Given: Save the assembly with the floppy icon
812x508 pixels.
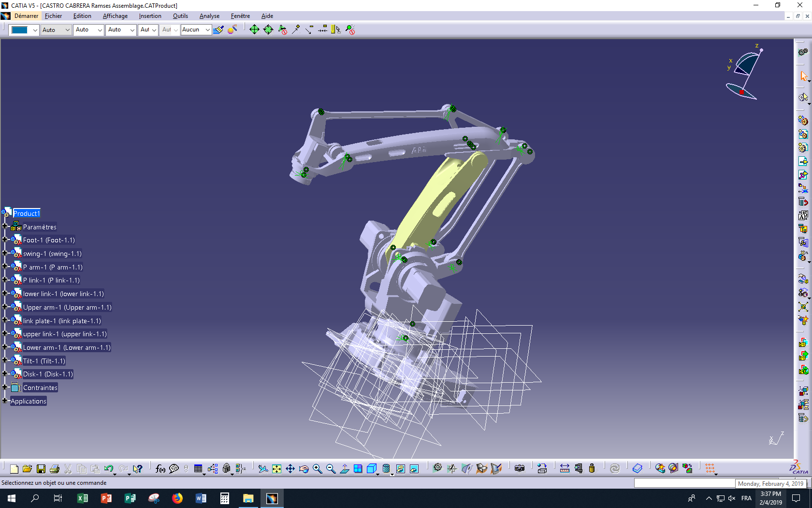Looking at the screenshot, I should (x=41, y=468).
